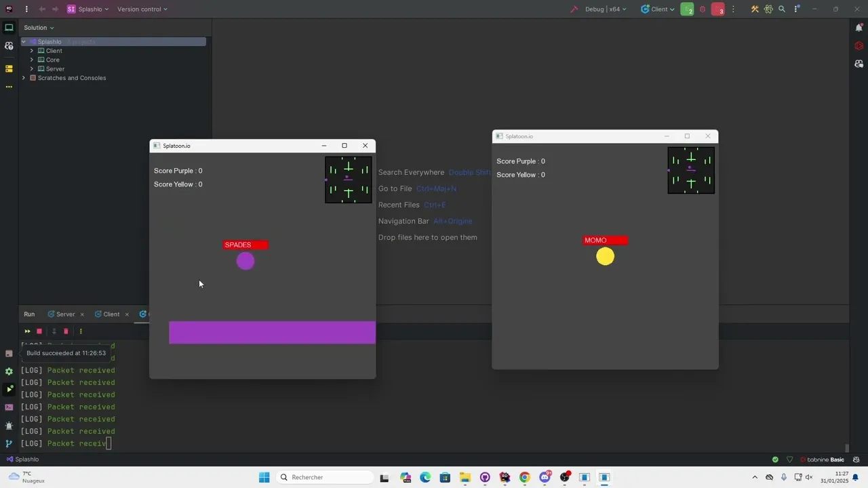868x488 pixels.
Task: Open Google Chrome from the taskbar
Action: click(x=524, y=477)
